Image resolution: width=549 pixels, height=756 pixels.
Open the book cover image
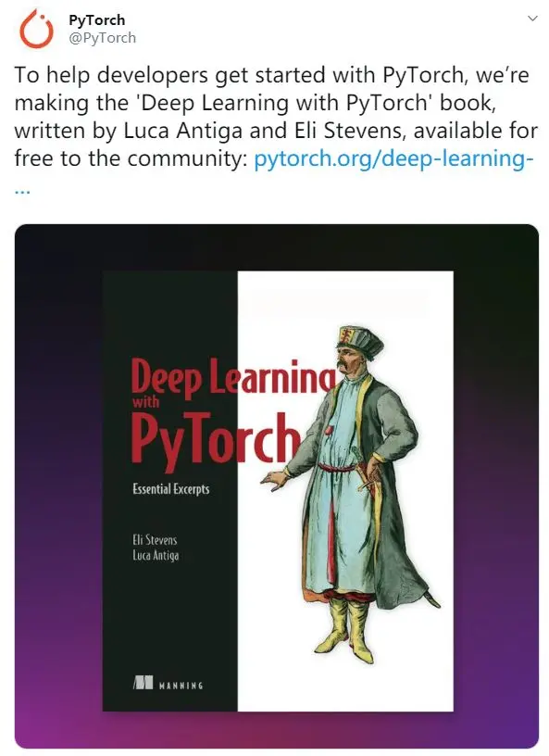coord(278,491)
